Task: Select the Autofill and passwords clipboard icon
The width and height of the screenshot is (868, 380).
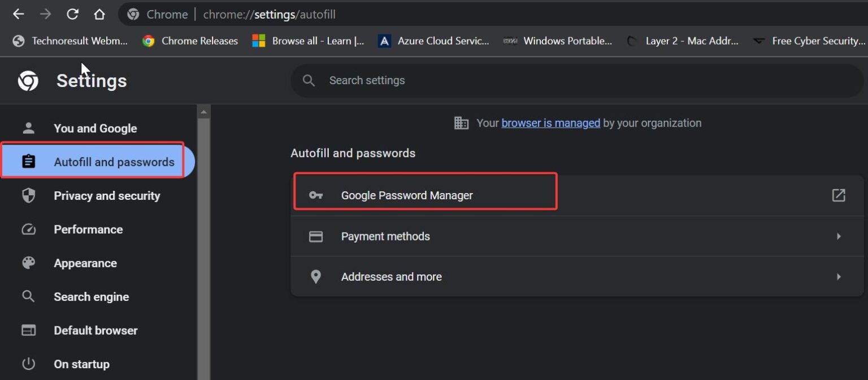Action: (x=28, y=161)
